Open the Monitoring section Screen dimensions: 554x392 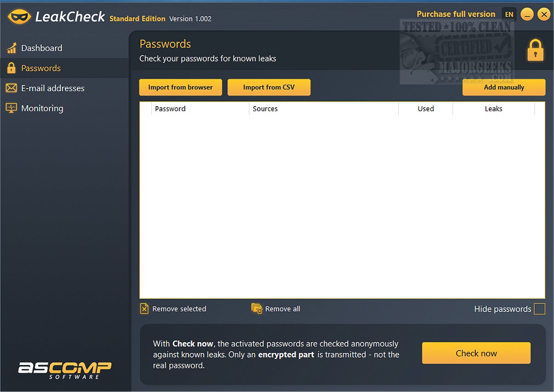tap(64, 108)
